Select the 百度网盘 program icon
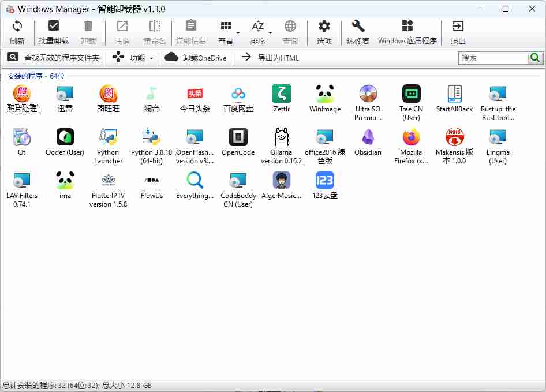 (238, 94)
